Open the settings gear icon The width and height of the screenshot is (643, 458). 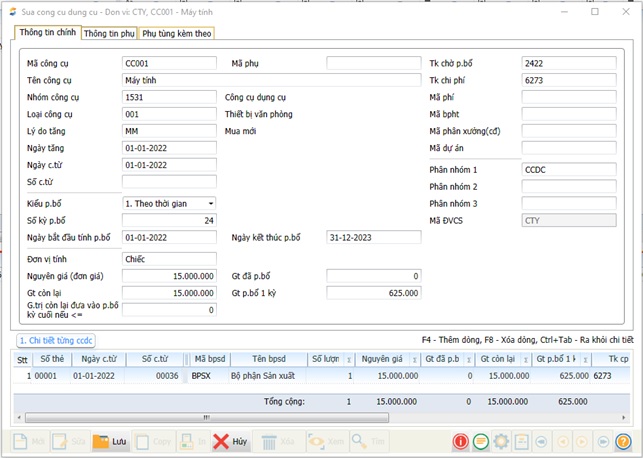pos(501,441)
